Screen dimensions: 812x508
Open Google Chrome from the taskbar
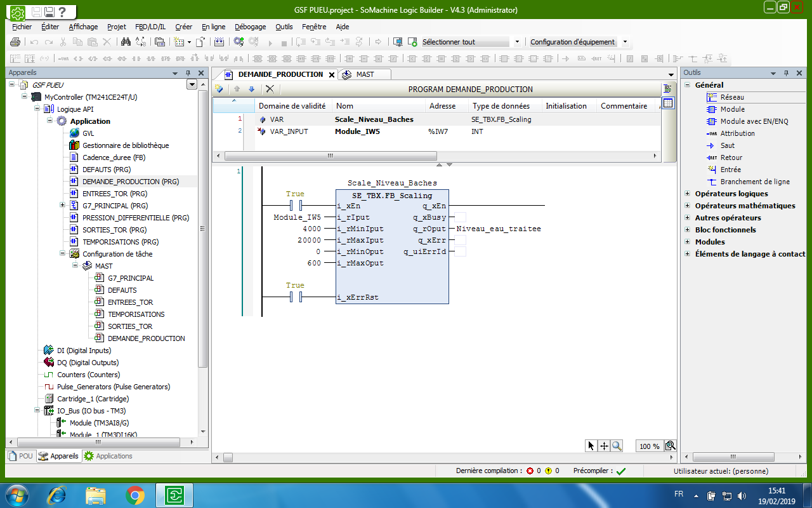click(x=134, y=494)
